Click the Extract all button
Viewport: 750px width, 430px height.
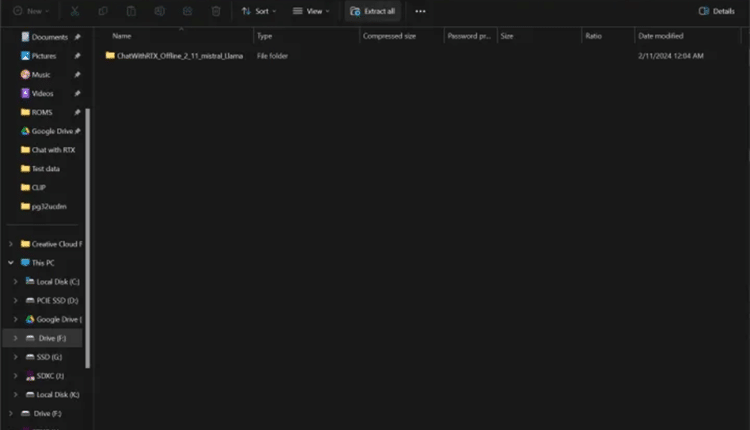click(373, 11)
